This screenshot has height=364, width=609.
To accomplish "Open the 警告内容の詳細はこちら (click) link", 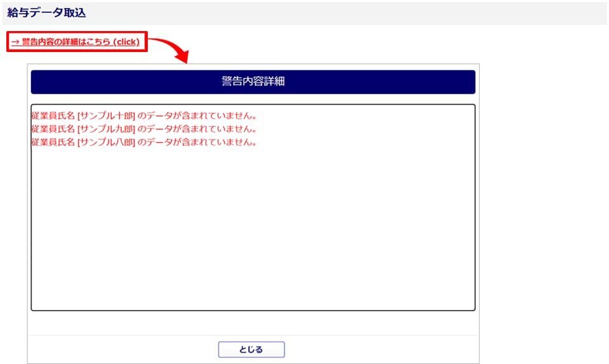I will tap(75, 41).
